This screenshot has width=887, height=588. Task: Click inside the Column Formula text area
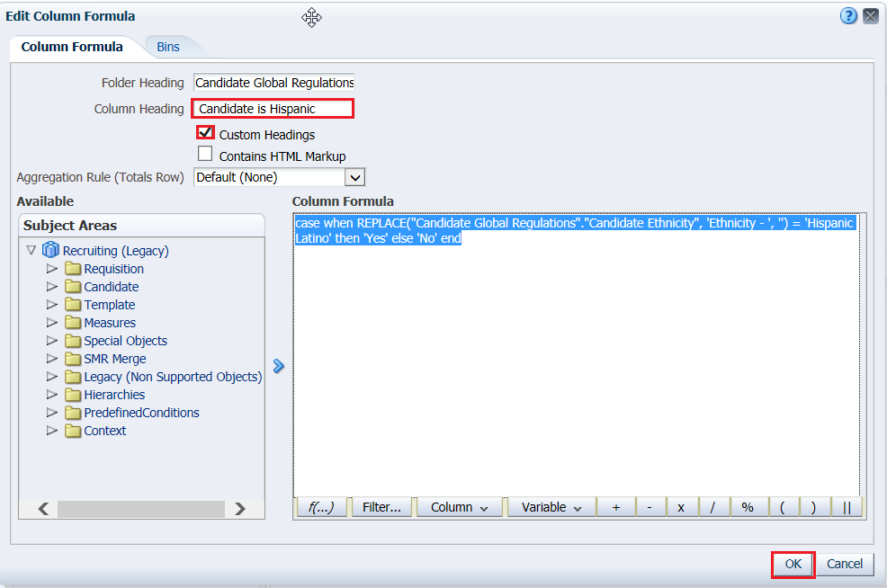pyautogui.click(x=577, y=355)
